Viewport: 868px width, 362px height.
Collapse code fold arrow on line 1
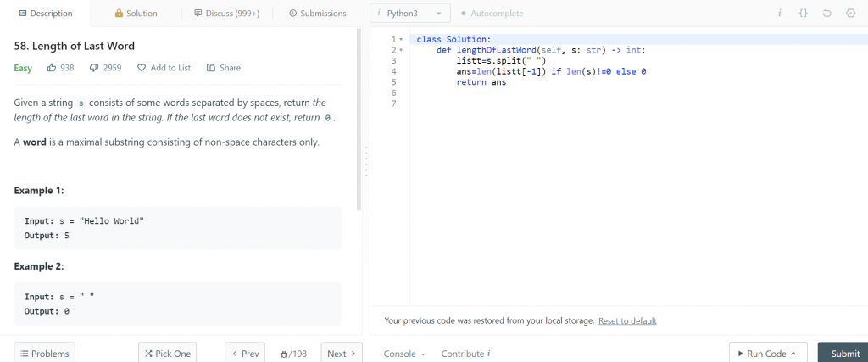tap(401, 39)
